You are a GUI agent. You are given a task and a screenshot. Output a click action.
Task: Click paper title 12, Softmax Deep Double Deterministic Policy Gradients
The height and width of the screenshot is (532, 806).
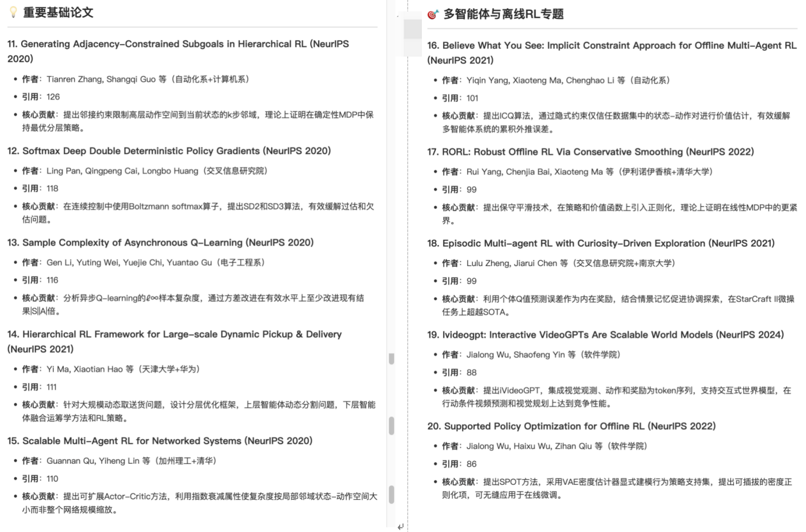click(x=169, y=151)
